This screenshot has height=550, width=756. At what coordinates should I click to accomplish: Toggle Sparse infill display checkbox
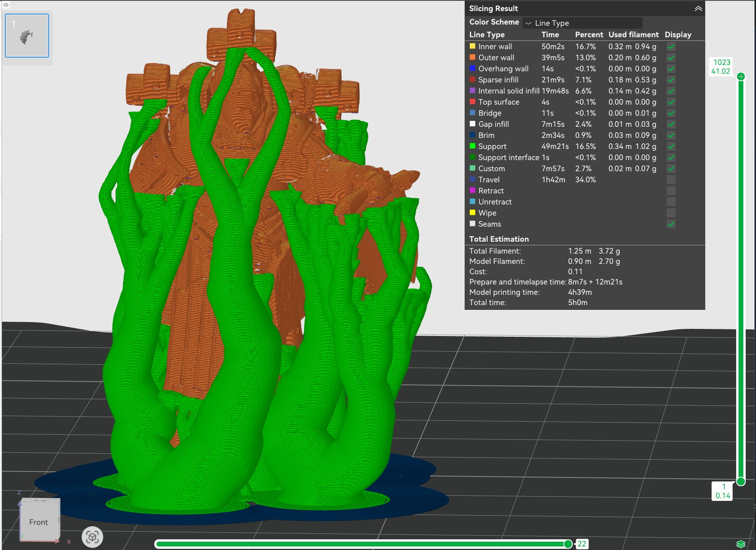pyautogui.click(x=671, y=80)
